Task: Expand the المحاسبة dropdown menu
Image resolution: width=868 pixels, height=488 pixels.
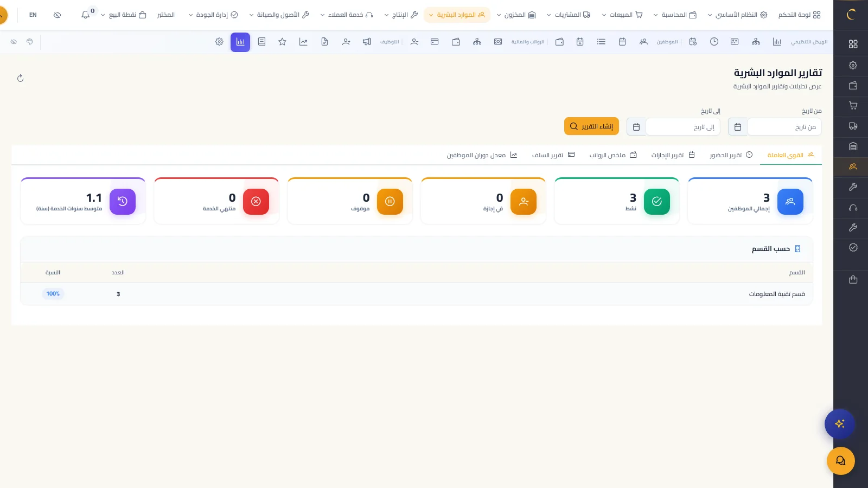Action: pos(675,15)
